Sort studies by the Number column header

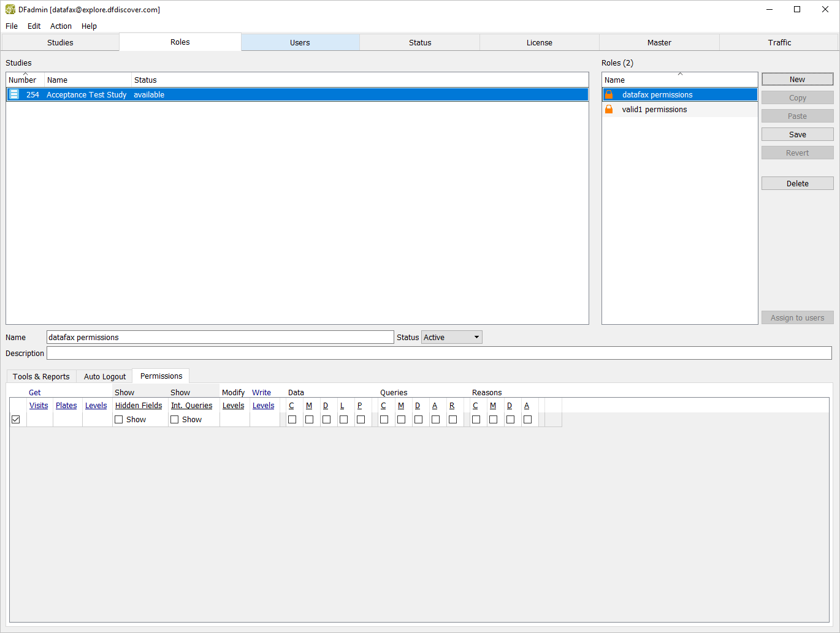point(23,80)
